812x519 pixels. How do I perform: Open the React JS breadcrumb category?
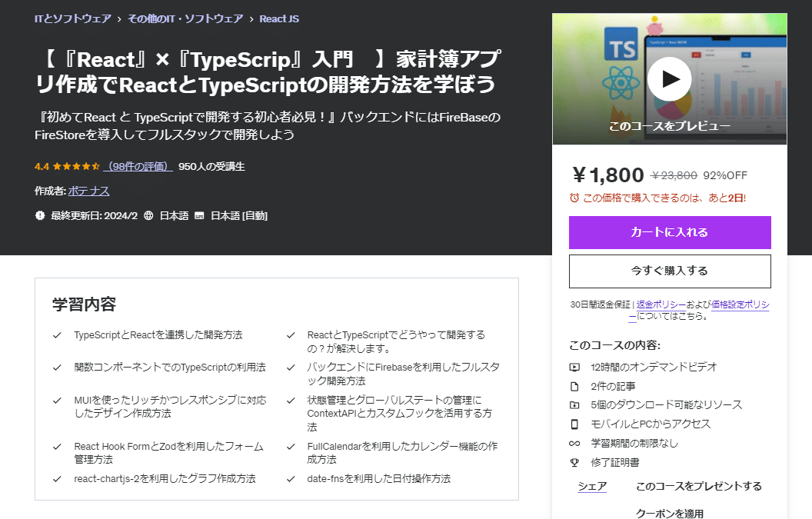(x=278, y=18)
